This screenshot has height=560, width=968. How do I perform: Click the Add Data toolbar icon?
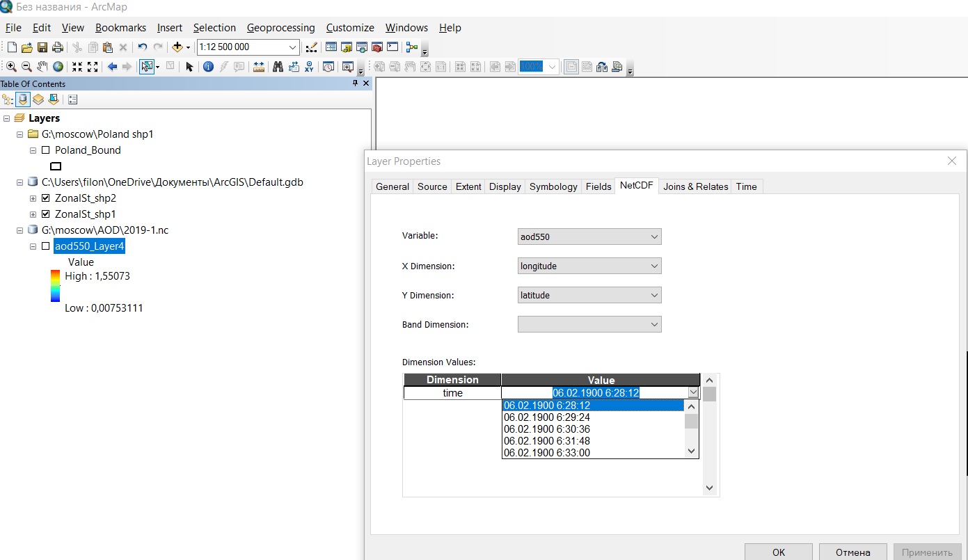tap(177, 47)
